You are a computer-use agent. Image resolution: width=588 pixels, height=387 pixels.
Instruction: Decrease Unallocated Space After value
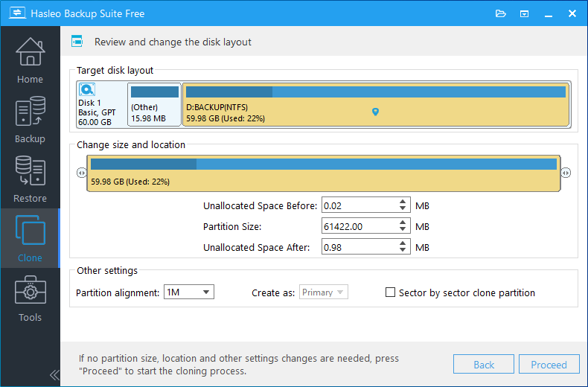(x=403, y=250)
